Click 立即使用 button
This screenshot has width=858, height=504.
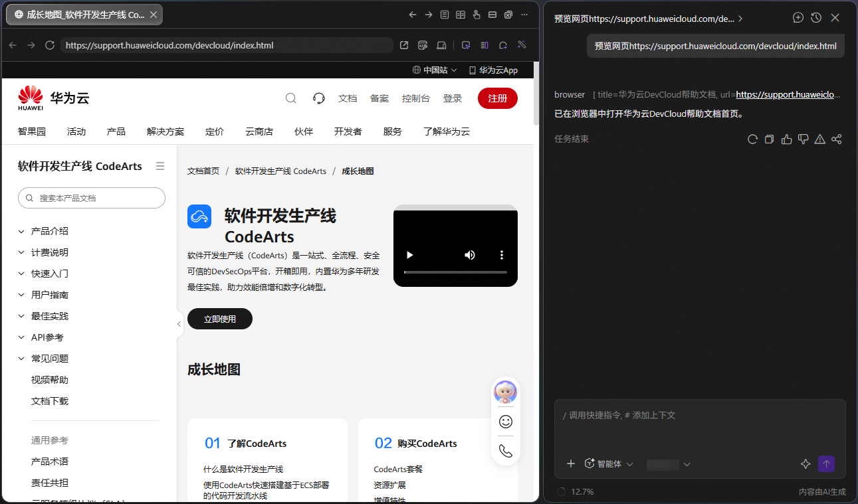click(220, 319)
